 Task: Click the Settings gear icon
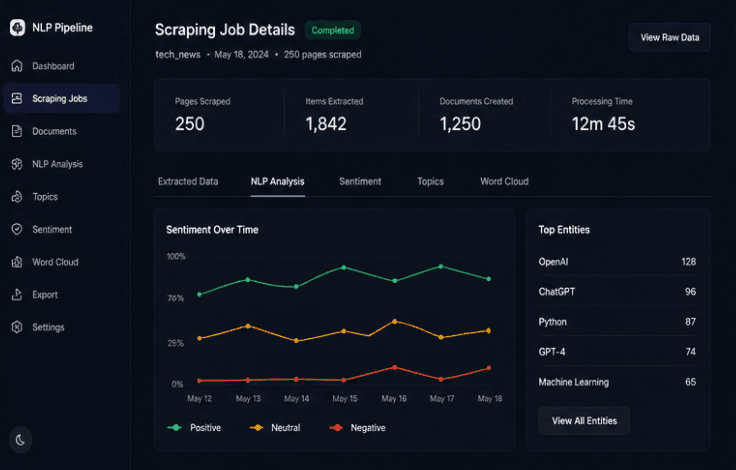17,327
